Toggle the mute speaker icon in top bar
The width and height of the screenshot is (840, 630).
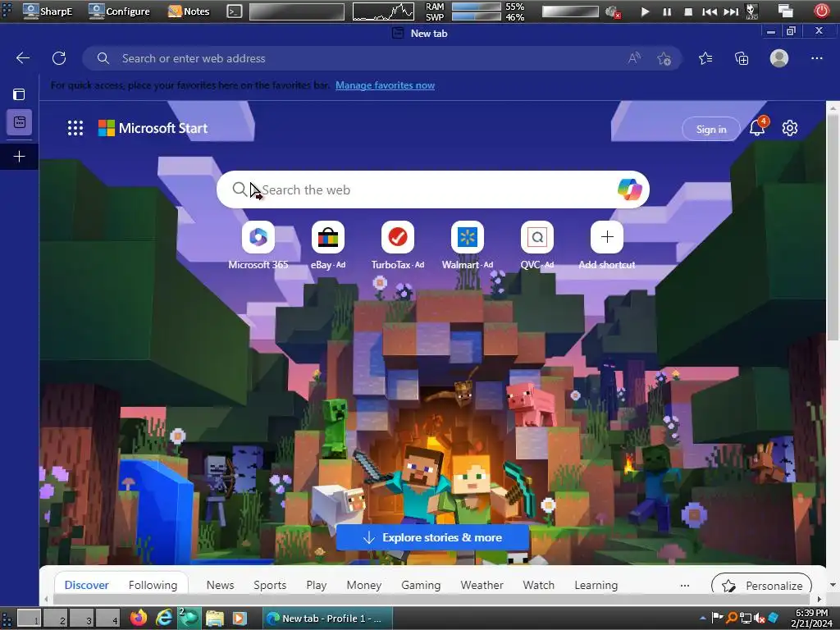tap(612, 11)
